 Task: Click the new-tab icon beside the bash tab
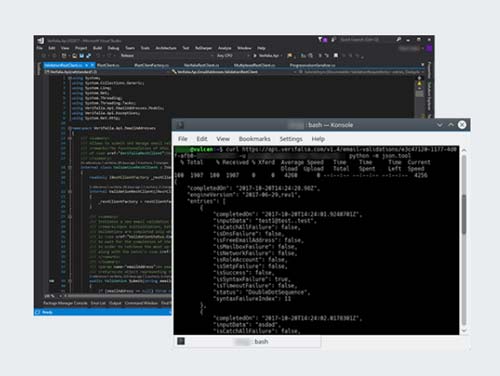click(181, 341)
